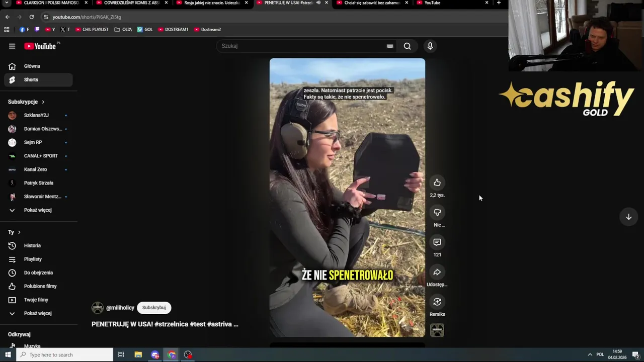Expand the Subskrypcje section heading
The height and width of the screenshot is (362, 644).
coord(26,102)
